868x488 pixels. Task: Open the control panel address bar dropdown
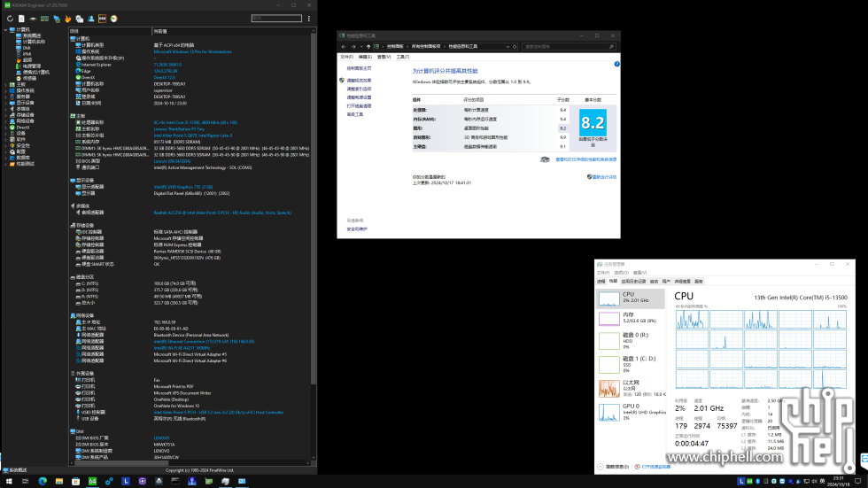pyautogui.click(x=508, y=46)
